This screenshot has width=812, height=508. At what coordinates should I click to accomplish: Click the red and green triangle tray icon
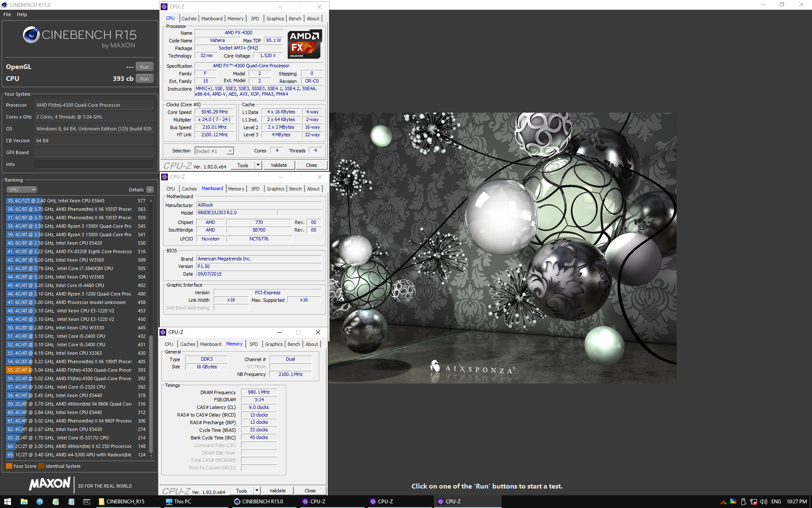point(723,502)
